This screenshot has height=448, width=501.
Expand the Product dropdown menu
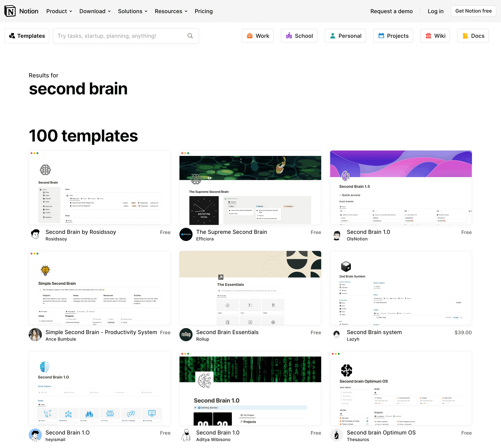pos(59,11)
